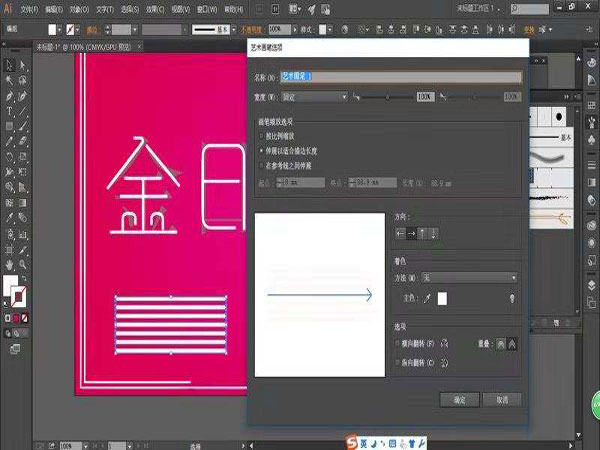The height and width of the screenshot is (450, 600).
Task: Click the colorization tips lightbulb icon
Action: point(512,298)
